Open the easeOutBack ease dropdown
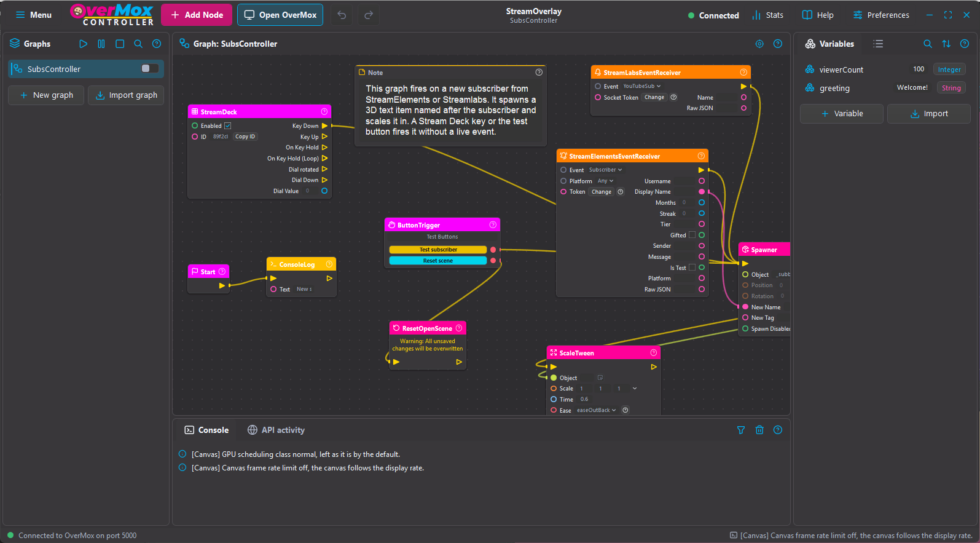The width and height of the screenshot is (980, 543). pos(596,410)
